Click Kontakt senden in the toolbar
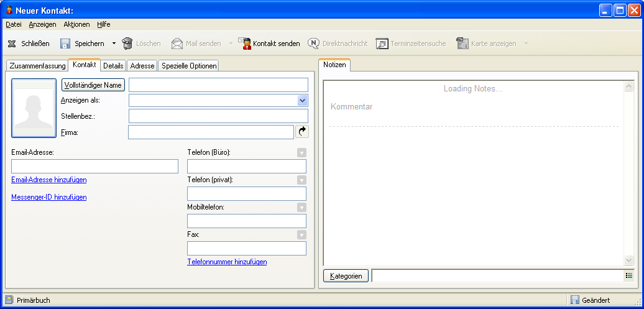 coord(269,43)
